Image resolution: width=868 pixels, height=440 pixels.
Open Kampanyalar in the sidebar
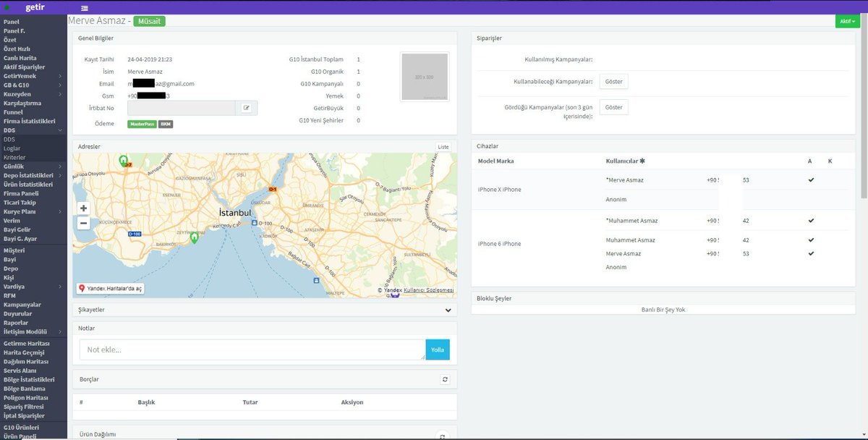(22, 305)
